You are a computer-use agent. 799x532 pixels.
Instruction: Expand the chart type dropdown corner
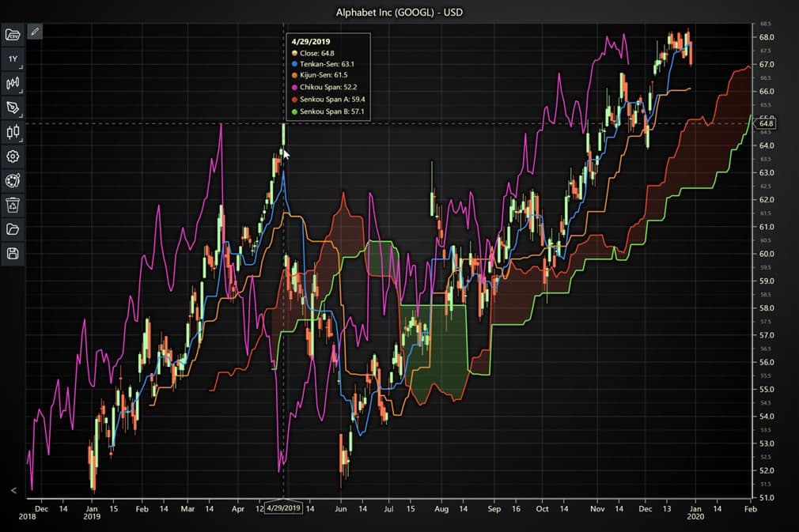pos(21,140)
